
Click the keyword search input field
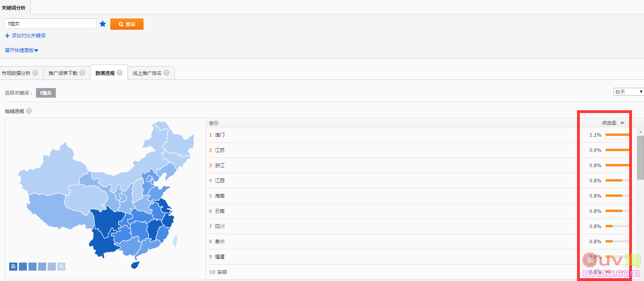[51, 24]
